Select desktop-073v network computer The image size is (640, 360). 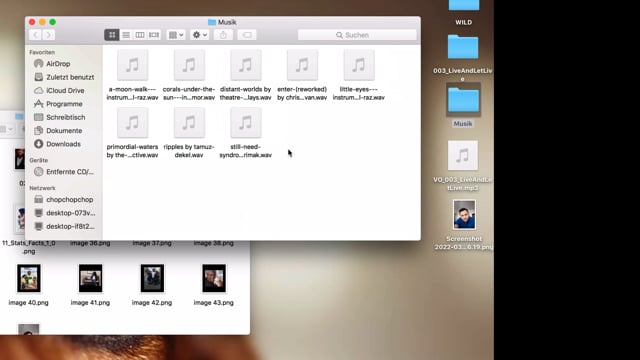point(64,213)
